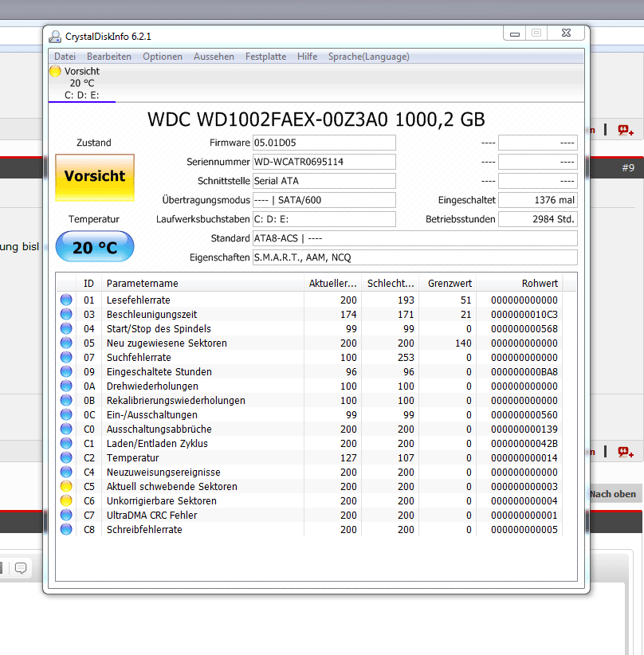Open the Hilfe menu
The height and width of the screenshot is (655, 644).
coord(307,57)
